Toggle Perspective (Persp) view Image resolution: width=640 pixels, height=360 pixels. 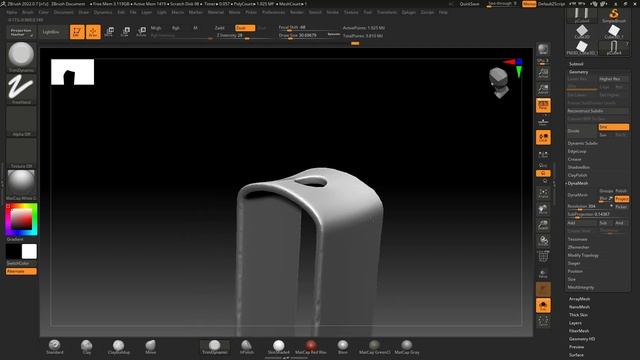coord(543,105)
